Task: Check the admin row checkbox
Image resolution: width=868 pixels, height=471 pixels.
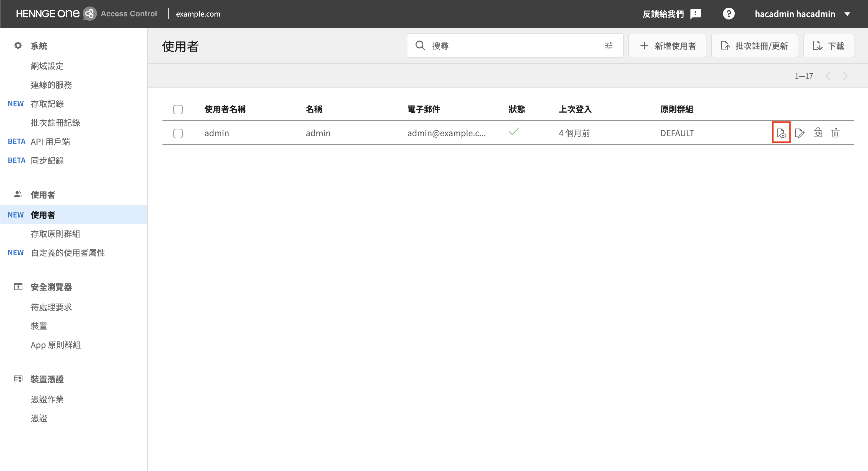Action: pos(178,134)
